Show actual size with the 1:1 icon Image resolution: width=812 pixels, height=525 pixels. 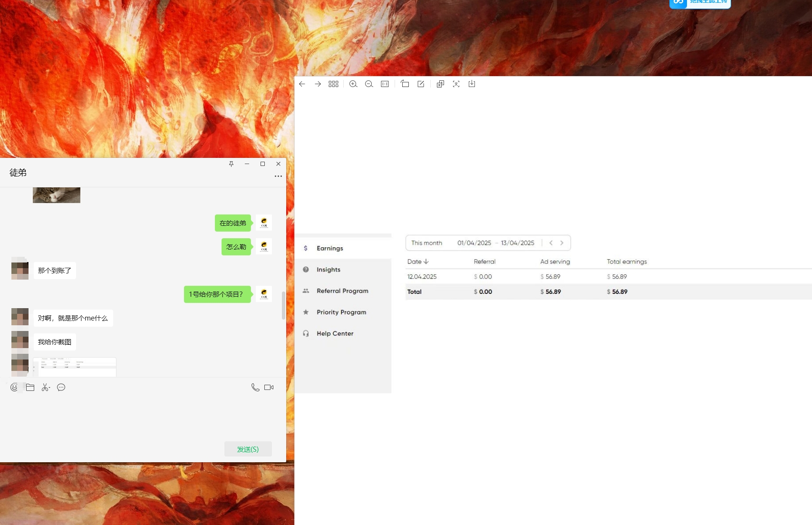[385, 84]
